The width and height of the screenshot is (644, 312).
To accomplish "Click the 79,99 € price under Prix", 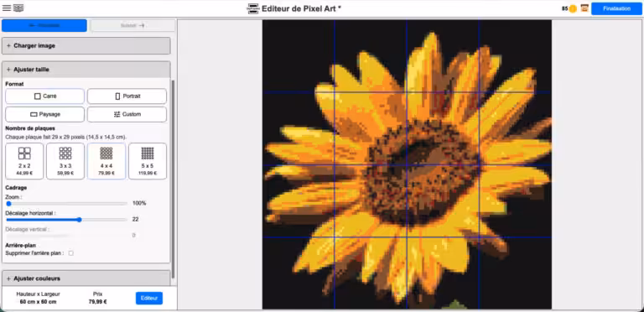I will tap(98, 302).
